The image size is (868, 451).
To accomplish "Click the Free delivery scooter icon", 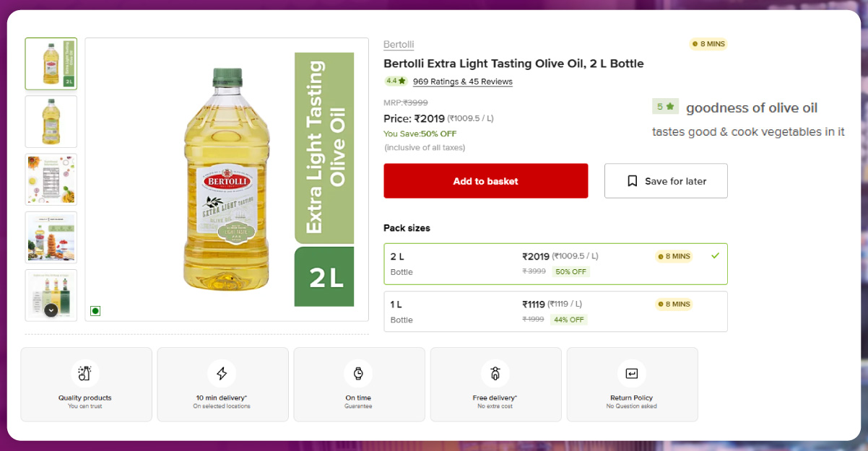I will [495, 373].
